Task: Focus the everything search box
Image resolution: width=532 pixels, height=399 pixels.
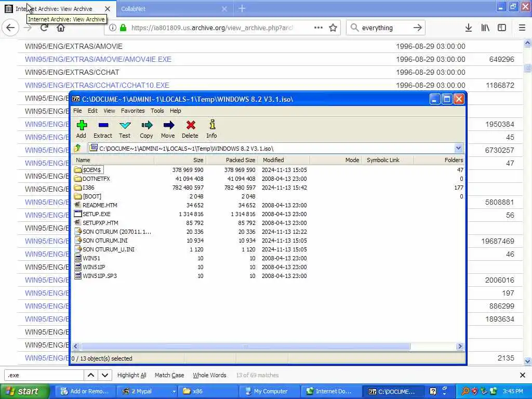Action: (x=385, y=28)
